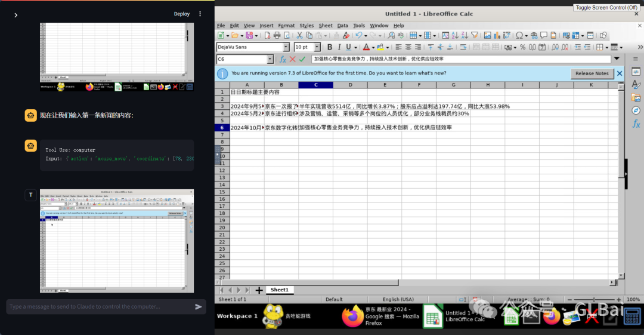Open the Function Wizard fx icon

tap(283, 59)
